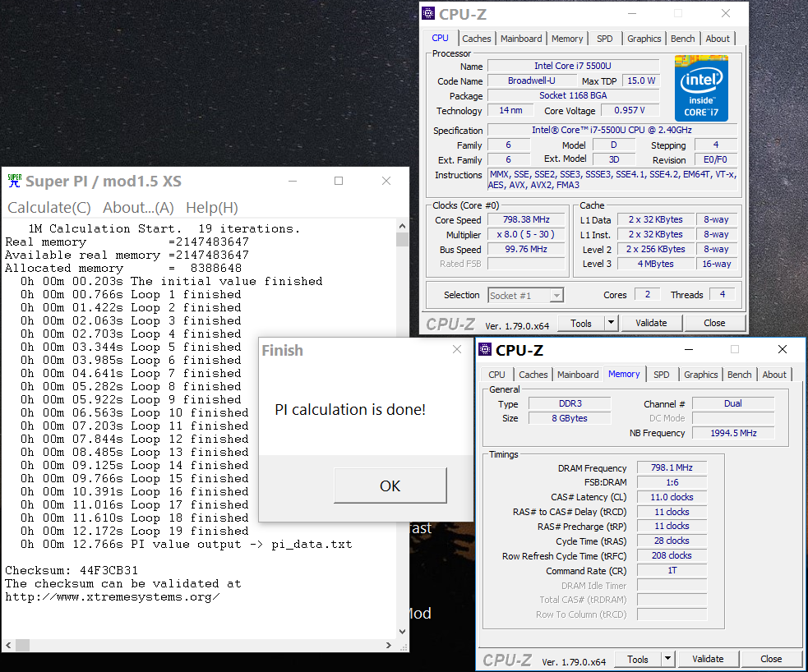808x672 pixels.
Task: Open SPD tab in upper CPU-Z window
Action: [x=604, y=39]
